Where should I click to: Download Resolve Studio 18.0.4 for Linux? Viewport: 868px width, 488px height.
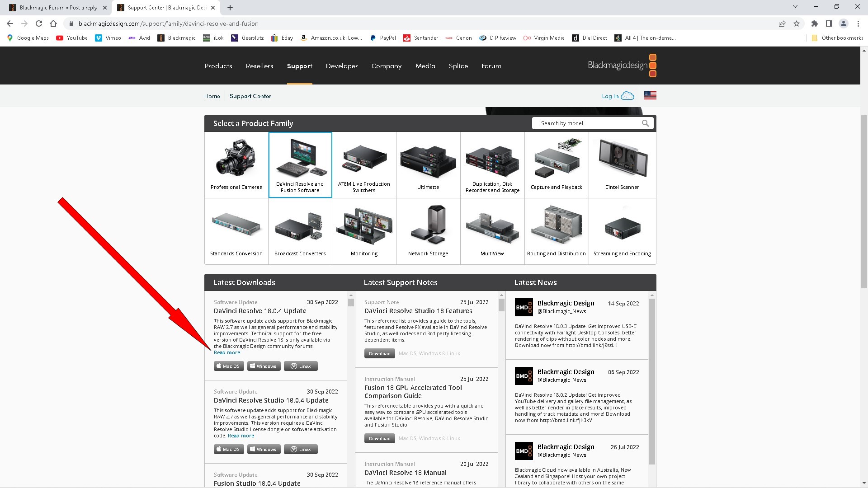(301, 449)
